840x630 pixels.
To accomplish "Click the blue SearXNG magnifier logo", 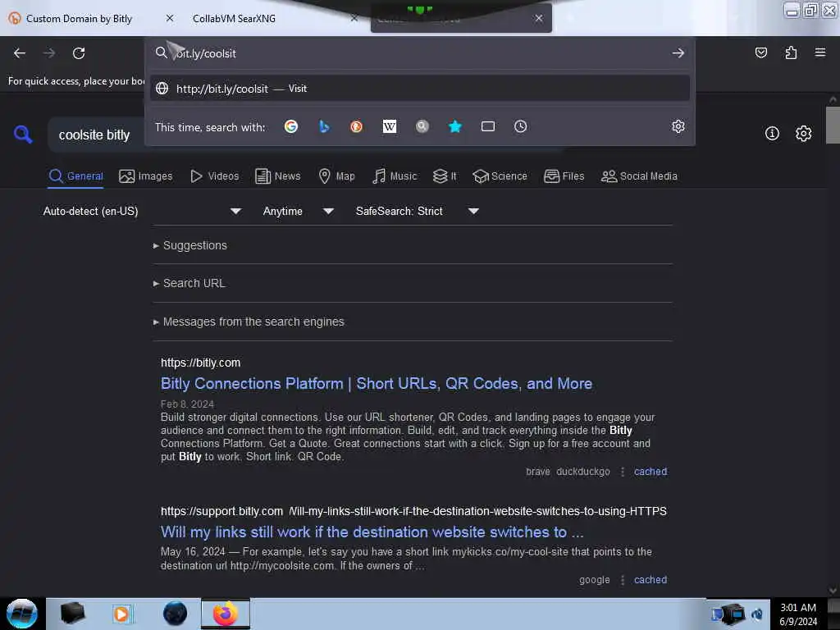I will click(x=23, y=135).
